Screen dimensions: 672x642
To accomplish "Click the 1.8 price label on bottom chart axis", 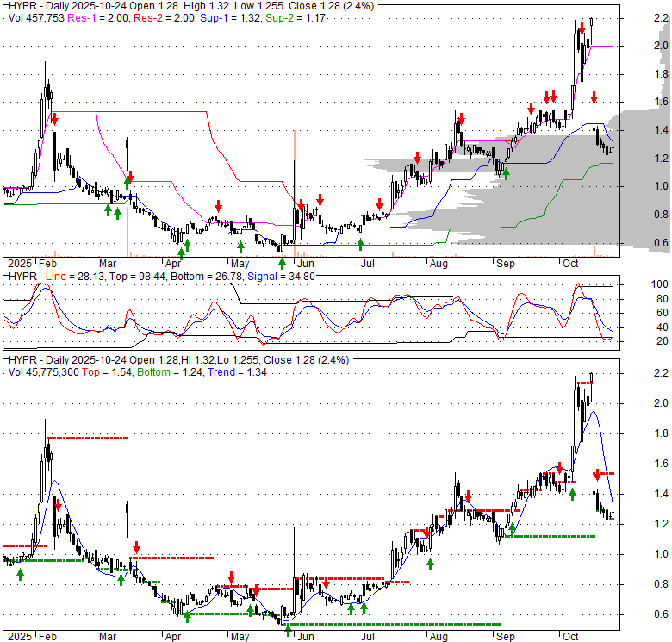I will pos(661,433).
